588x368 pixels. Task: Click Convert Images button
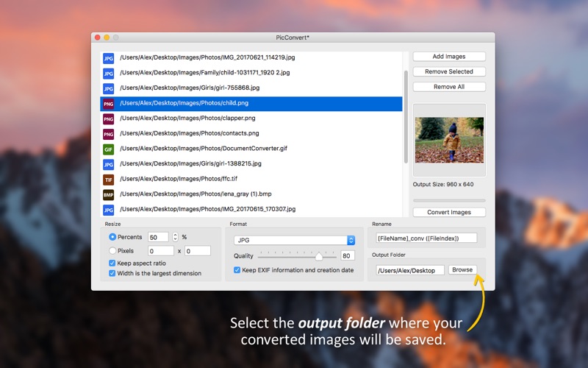(x=449, y=212)
